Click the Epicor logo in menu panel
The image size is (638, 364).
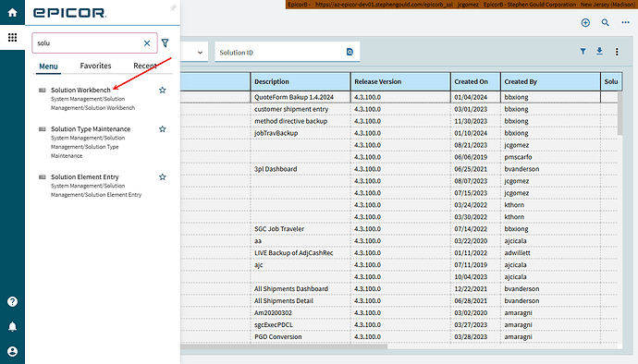click(x=69, y=13)
